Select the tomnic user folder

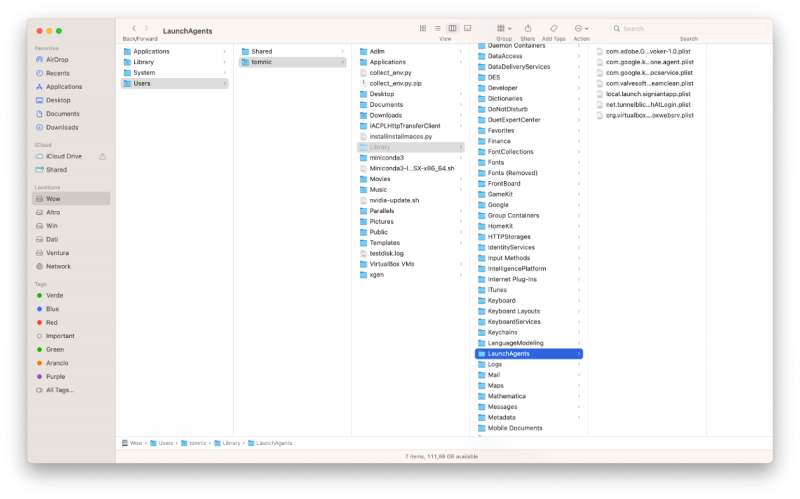tap(292, 62)
